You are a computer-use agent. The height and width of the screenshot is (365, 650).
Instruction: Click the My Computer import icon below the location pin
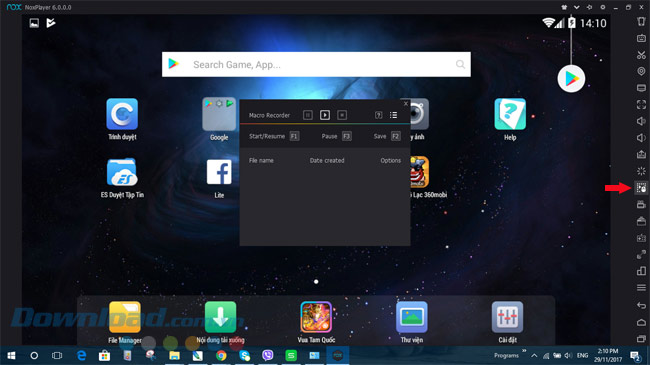(641, 88)
